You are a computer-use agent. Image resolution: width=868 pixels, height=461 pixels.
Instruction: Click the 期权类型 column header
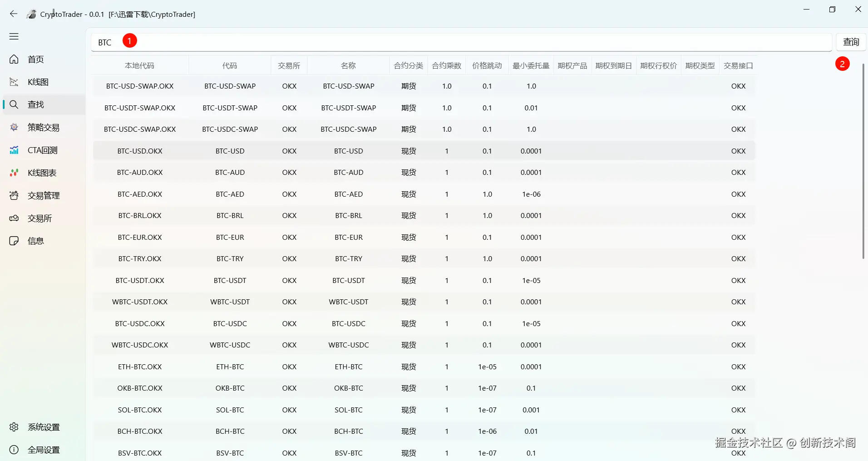tap(700, 65)
